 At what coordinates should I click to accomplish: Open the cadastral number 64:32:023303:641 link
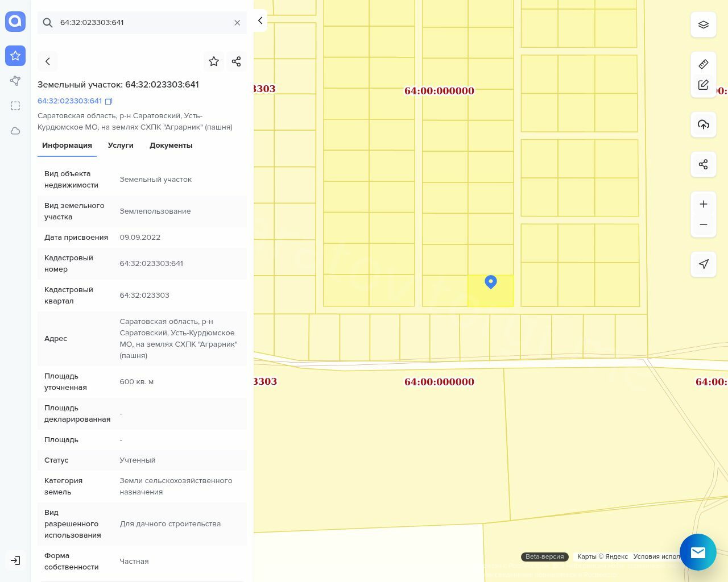pyautogui.click(x=69, y=101)
